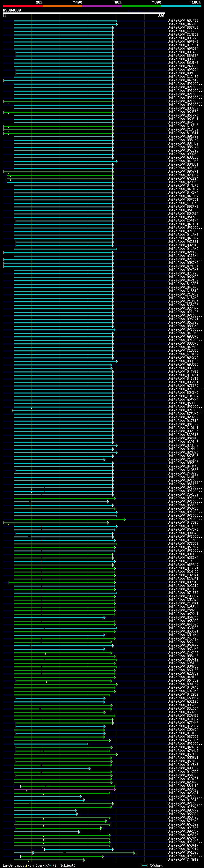Viewport: 204px width, 868px height.
Task: Pick the UniRef100_Q8GU30 hit
Action: point(183,59)
